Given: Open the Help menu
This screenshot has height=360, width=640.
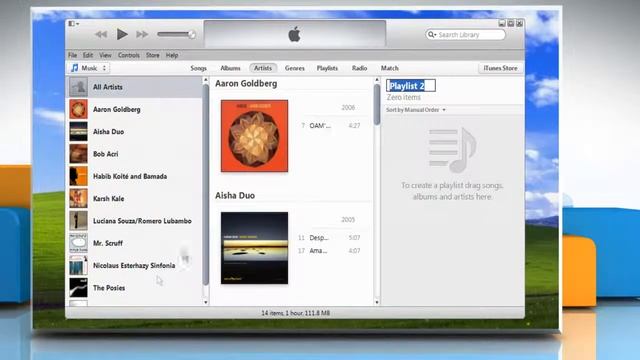Looking at the screenshot, I should pyautogui.click(x=172, y=55).
